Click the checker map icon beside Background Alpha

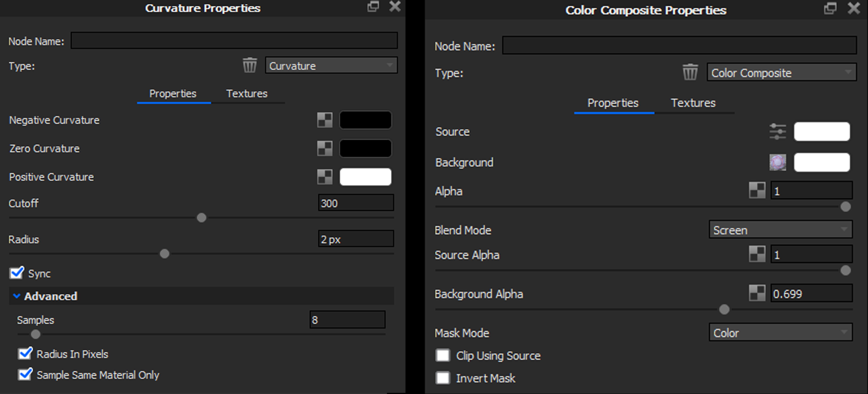click(x=757, y=293)
